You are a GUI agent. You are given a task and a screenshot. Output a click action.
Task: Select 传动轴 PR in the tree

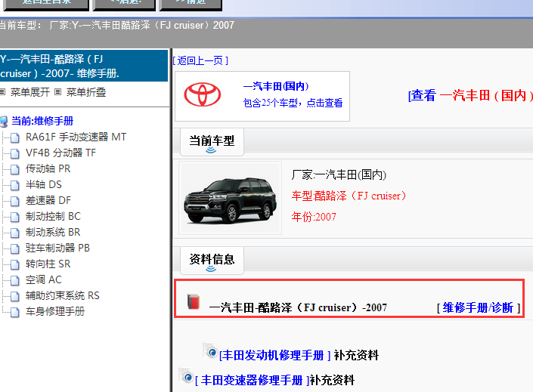click(48, 169)
